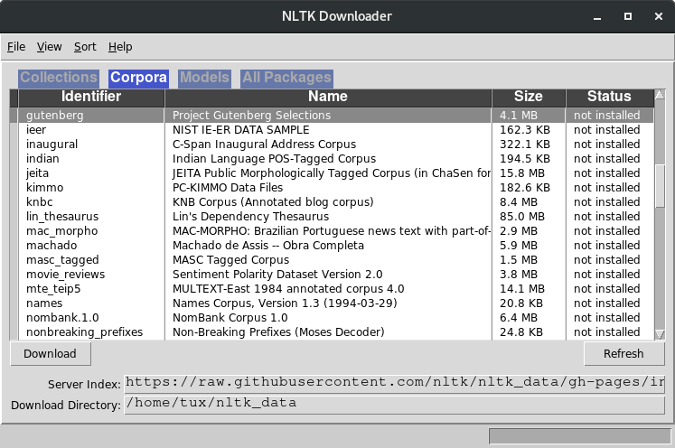Viewport: 675px width, 448px height.
Task: Switch to the Models tab
Action: point(204,77)
